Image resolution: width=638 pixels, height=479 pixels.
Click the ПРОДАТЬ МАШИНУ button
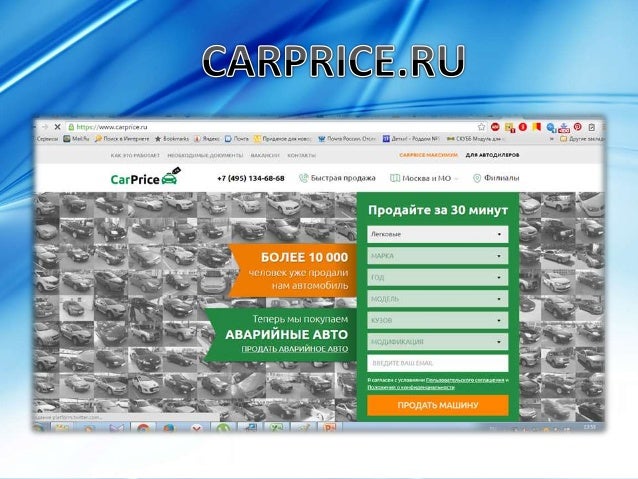click(x=438, y=405)
